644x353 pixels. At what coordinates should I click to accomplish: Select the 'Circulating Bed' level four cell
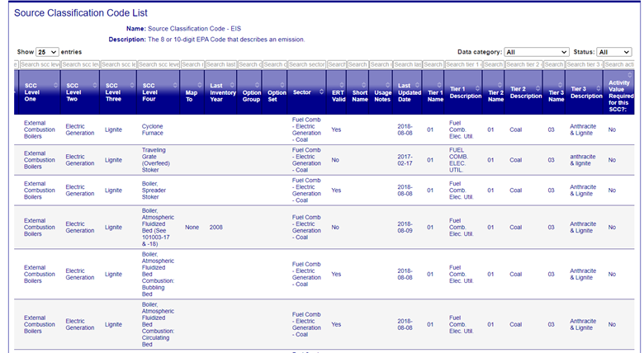point(158,324)
